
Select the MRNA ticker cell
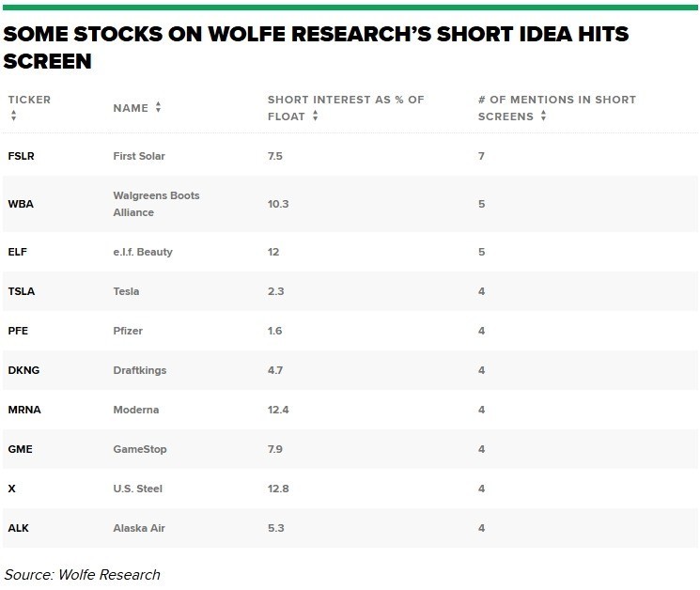[23, 410]
